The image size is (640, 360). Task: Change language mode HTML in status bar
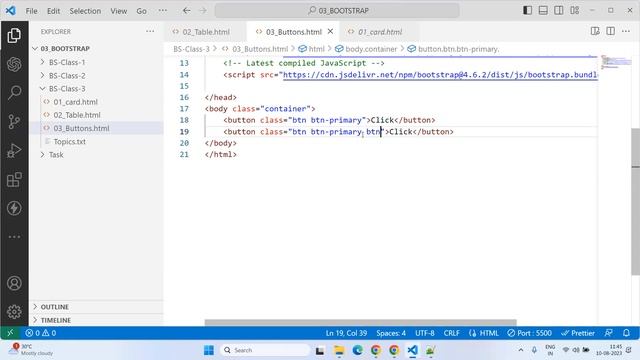484,333
